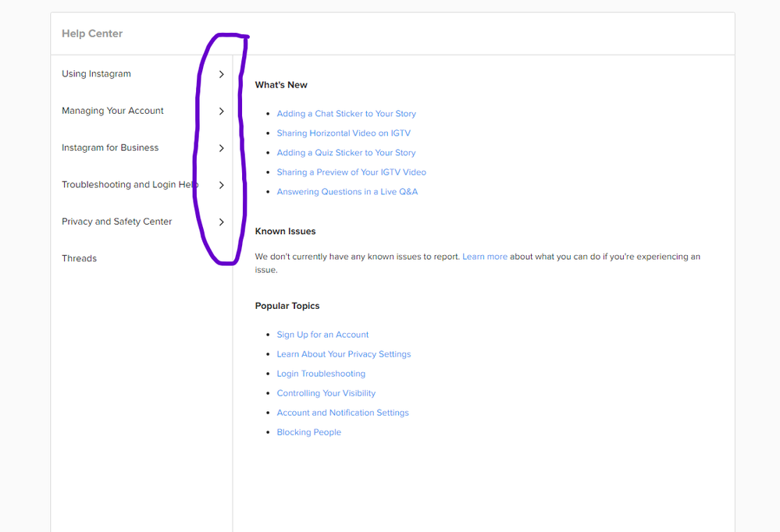Viewport: 780px width, 532px height.
Task: Select Troubleshooting and Login Help label
Action: [x=130, y=184]
